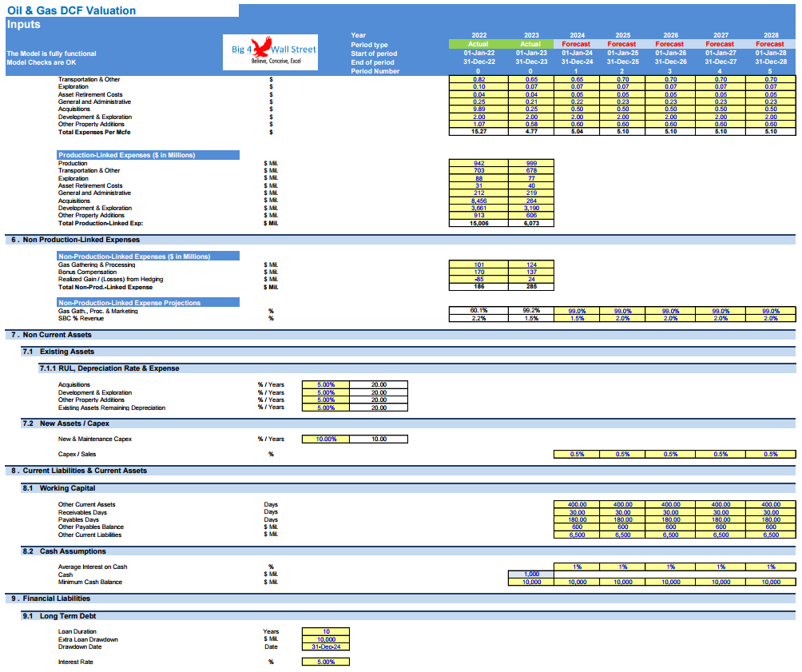This screenshot has width=802, height=672.
Task: Click the Production-Linked Expenses ($ in Millions) header
Action: coord(148,155)
